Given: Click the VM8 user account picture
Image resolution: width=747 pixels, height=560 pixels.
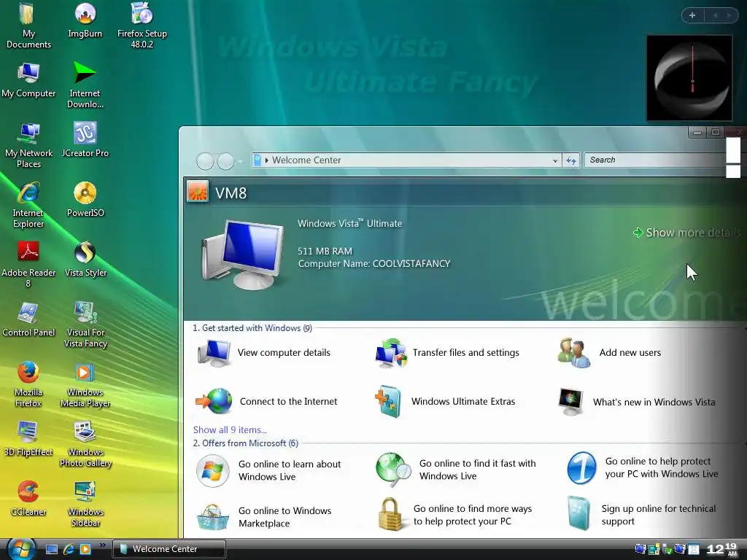Looking at the screenshot, I should [x=197, y=192].
